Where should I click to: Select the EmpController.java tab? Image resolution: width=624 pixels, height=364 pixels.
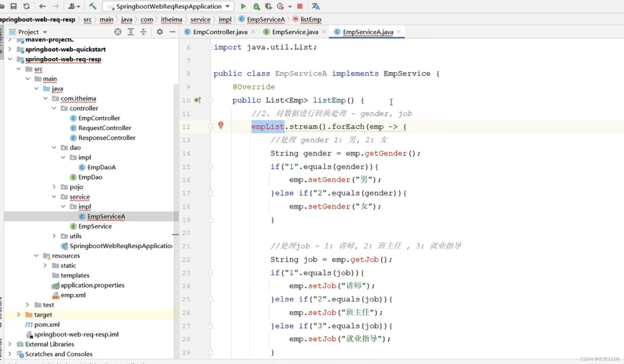(x=219, y=32)
